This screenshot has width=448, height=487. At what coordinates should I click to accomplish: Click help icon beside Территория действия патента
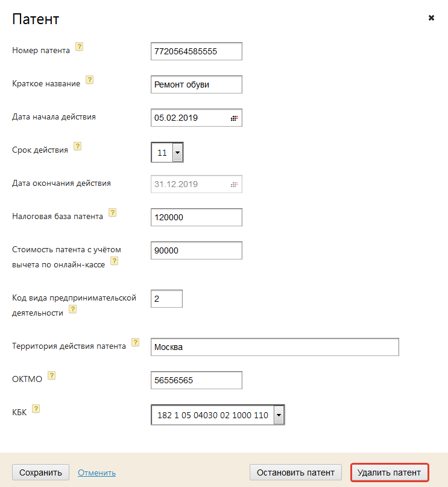point(135,343)
